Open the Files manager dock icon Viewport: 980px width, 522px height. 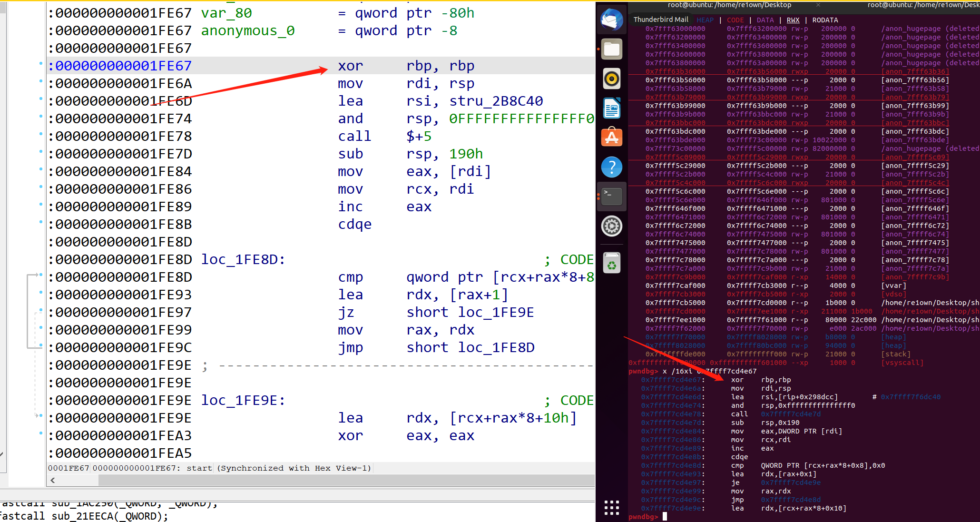tap(612, 49)
